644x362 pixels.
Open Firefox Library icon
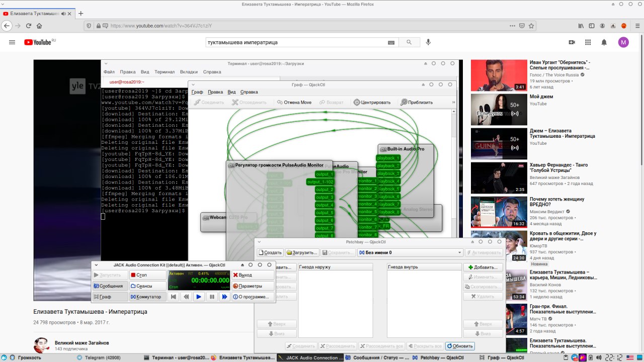(581, 26)
